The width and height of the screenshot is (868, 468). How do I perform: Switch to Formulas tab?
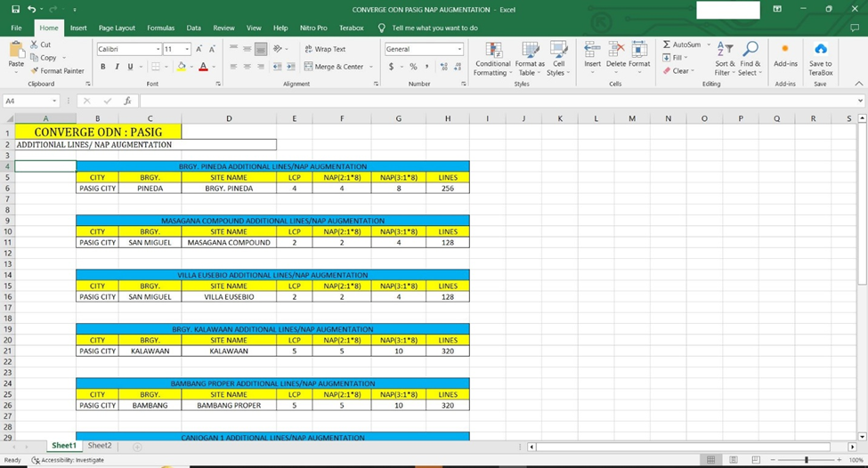pos(160,28)
